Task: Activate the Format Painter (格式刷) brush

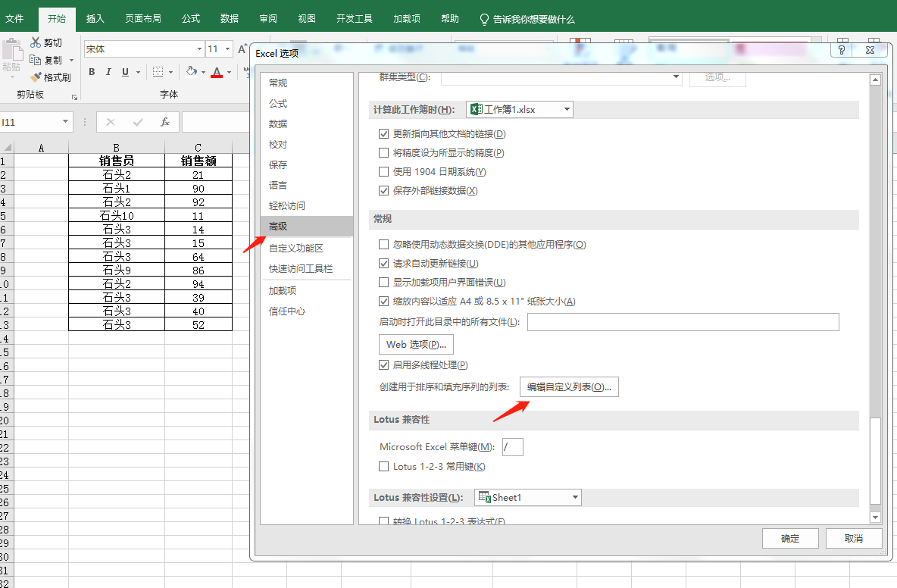Action: pyautogui.click(x=36, y=77)
